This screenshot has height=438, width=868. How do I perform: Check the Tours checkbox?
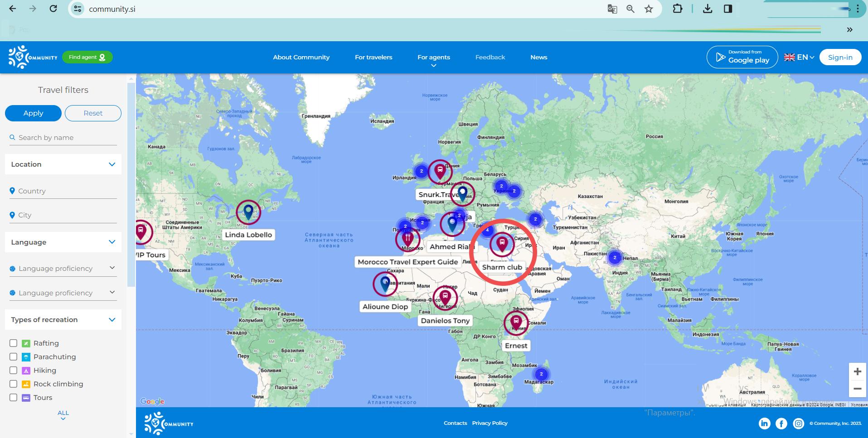point(14,397)
